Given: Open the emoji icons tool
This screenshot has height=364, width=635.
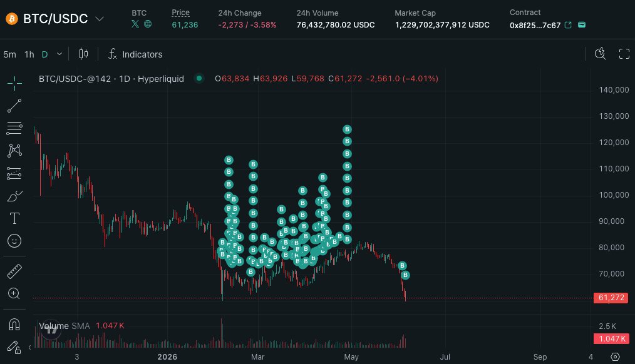Looking at the screenshot, I should click(x=14, y=241).
